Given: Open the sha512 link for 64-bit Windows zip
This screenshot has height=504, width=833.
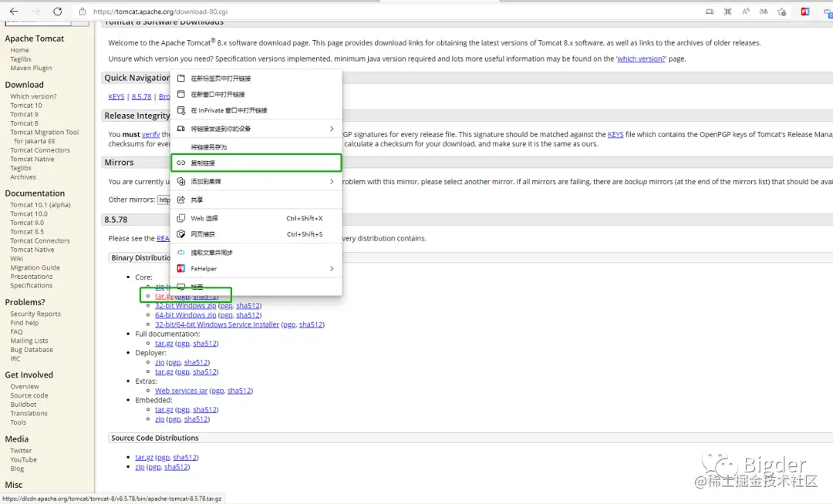Looking at the screenshot, I should pyautogui.click(x=248, y=315).
